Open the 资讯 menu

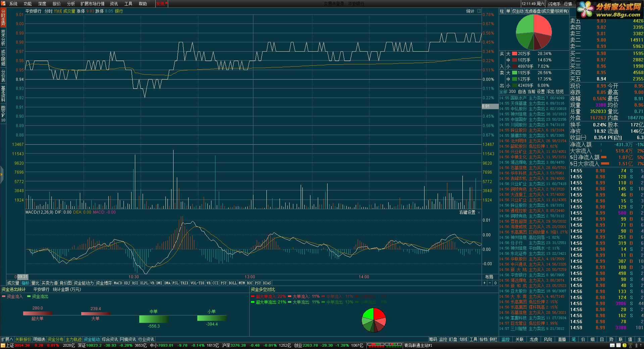(x=114, y=4)
